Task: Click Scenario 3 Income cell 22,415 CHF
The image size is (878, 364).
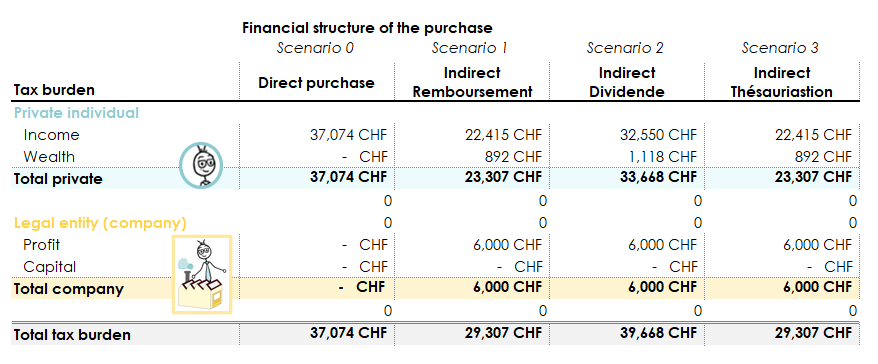Action: [813, 135]
